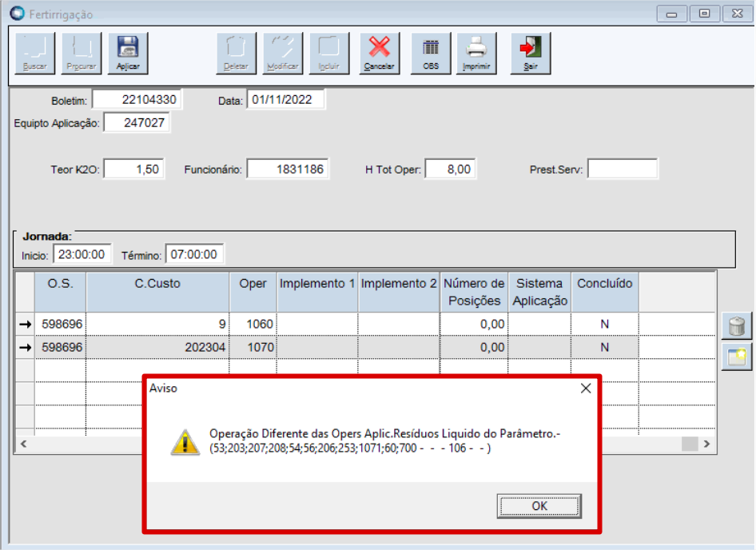Cancel with the red X Cancelar button
The image size is (756, 550).
[379, 53]
